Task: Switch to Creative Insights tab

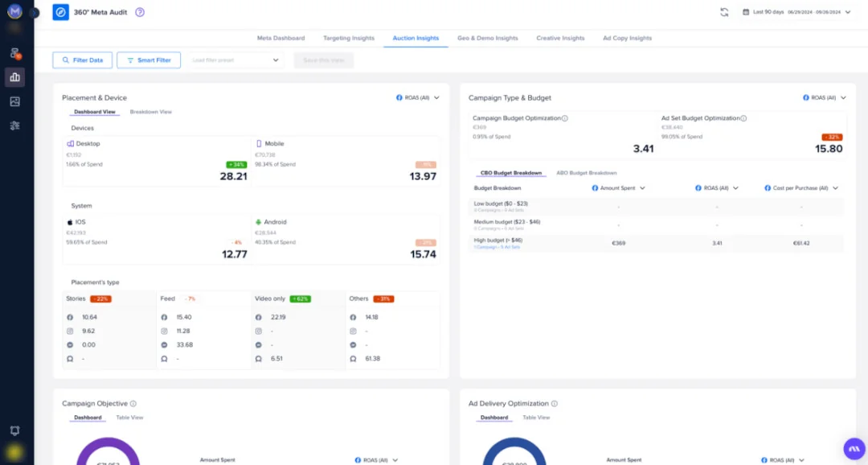Action: tap(560, 39)
